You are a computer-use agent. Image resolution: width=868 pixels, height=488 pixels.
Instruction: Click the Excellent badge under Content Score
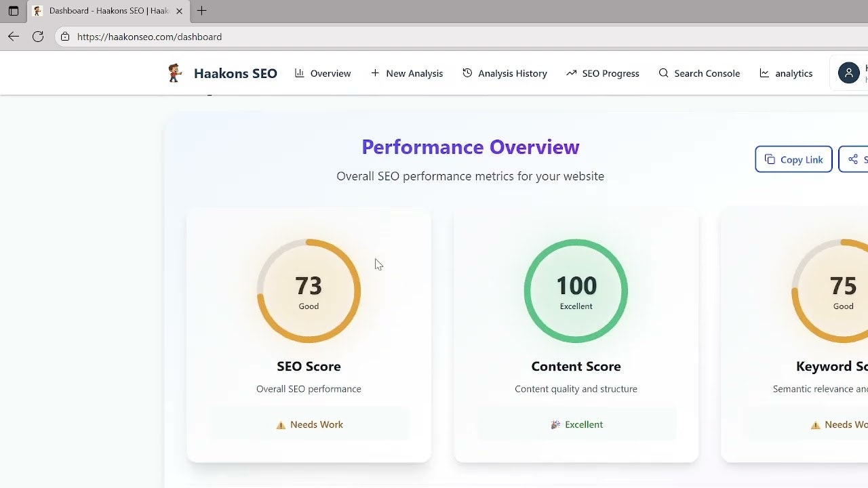(x=576, y=424)
